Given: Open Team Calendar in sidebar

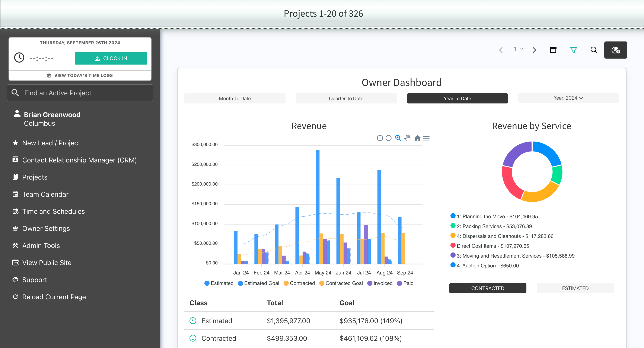Looking at the screenshot, I should (x=45, y=194).
